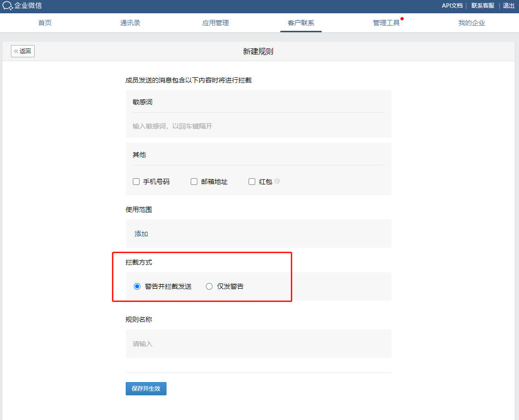Screen dimensions: 519x420
Task: Check the 红包 checkbox
Action: coord(252,182)
